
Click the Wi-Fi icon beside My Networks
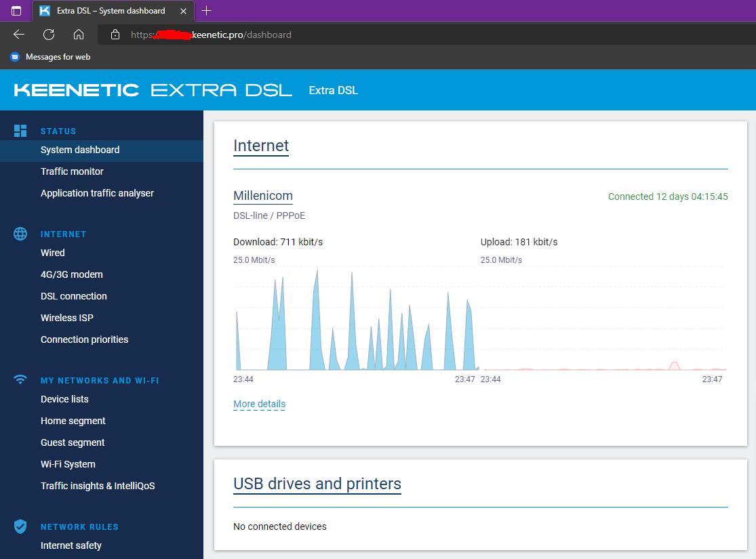click(20, 379)
